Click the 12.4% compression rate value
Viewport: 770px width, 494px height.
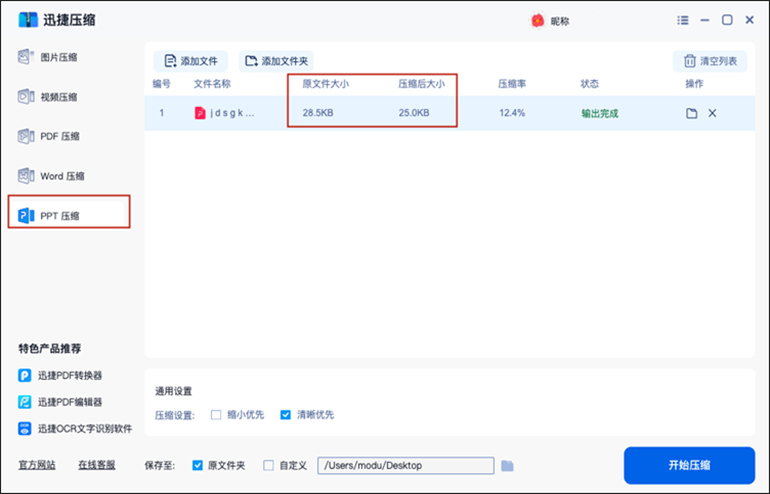pyautogui.click(x=512, y=113)
